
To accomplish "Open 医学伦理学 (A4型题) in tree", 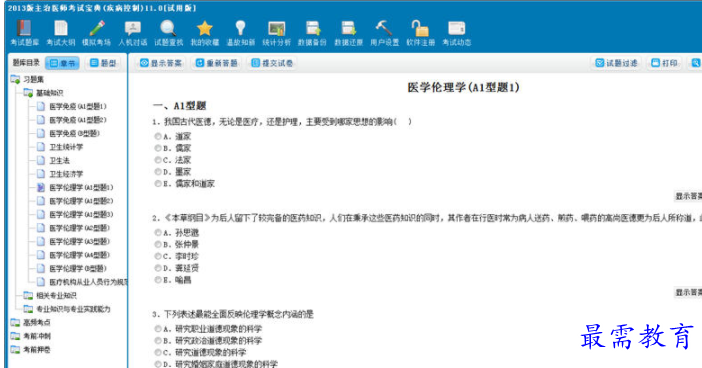I will tap(73, 255).
